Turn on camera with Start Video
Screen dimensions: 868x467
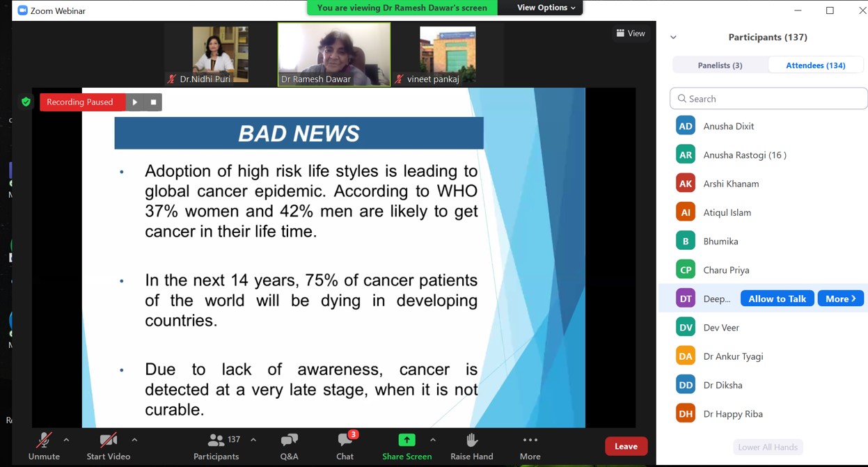[108, 441]
